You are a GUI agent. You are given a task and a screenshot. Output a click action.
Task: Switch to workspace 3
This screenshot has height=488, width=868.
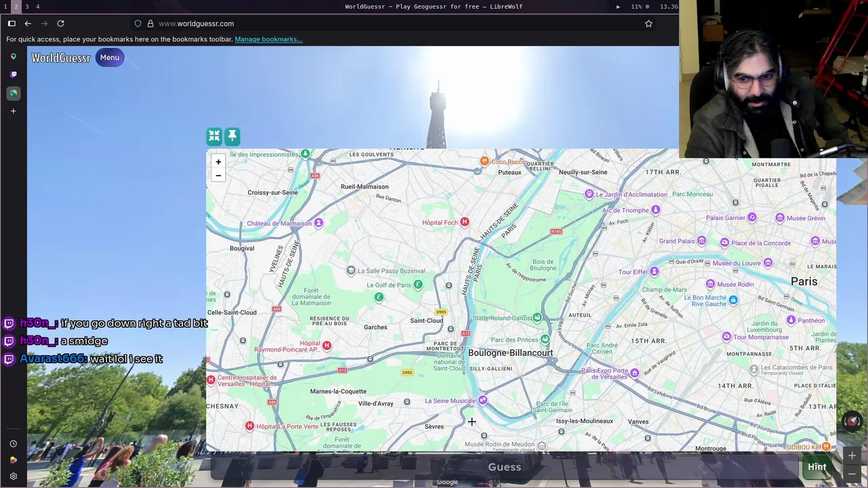click(27, 6)
